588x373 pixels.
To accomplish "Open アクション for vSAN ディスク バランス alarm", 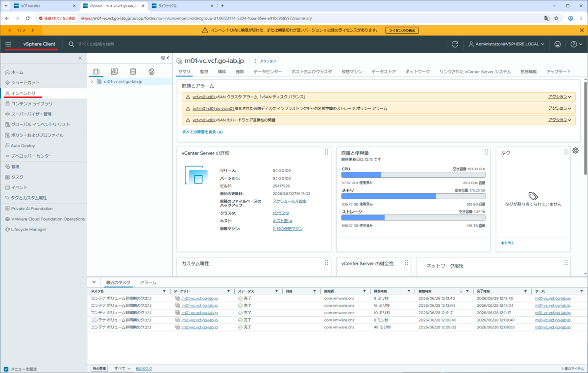I will click(560, 96).
